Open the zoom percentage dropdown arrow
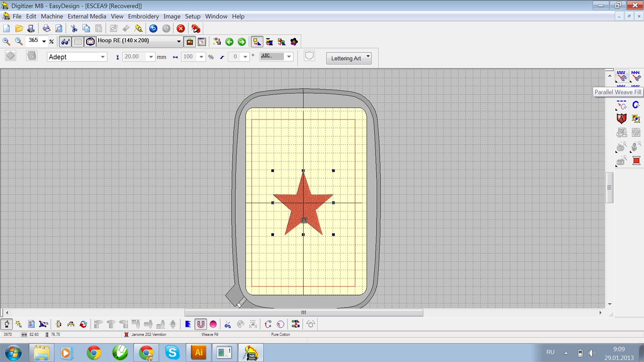The image size is (644, 362). pyautogui.click(x=44, y=41)
